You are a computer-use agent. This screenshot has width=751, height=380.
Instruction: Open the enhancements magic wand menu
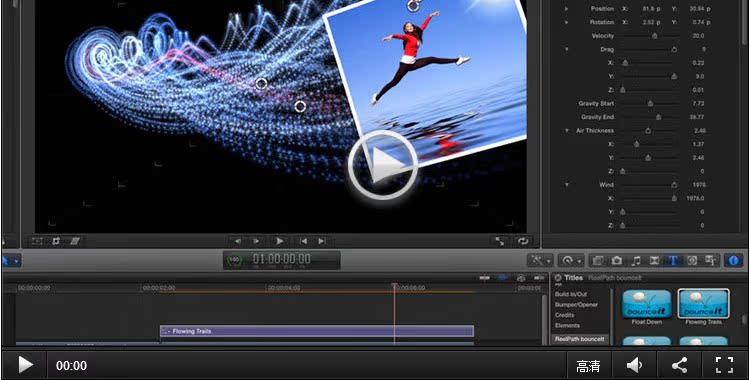(x=541, y=260)
